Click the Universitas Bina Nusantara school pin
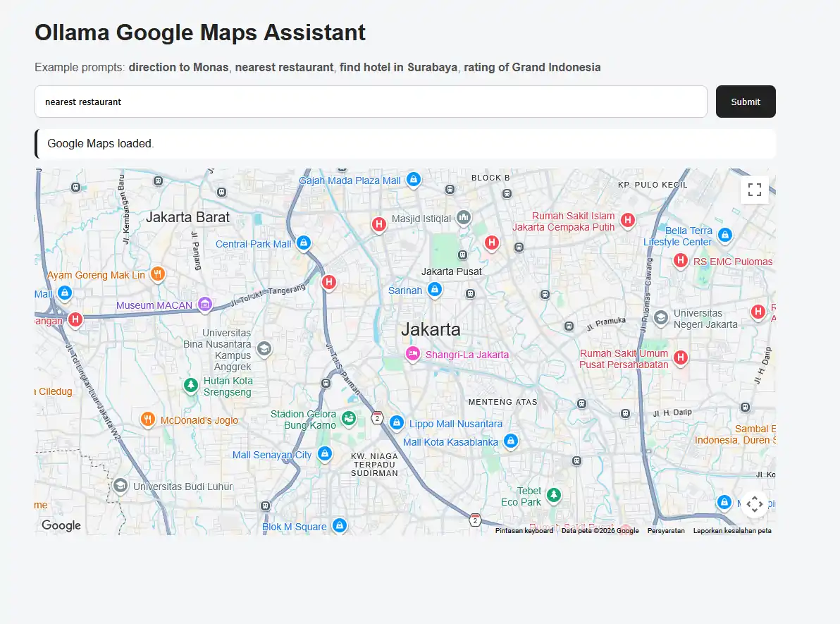The height and width of the screenshot is (624, 840). click(264, 349)
